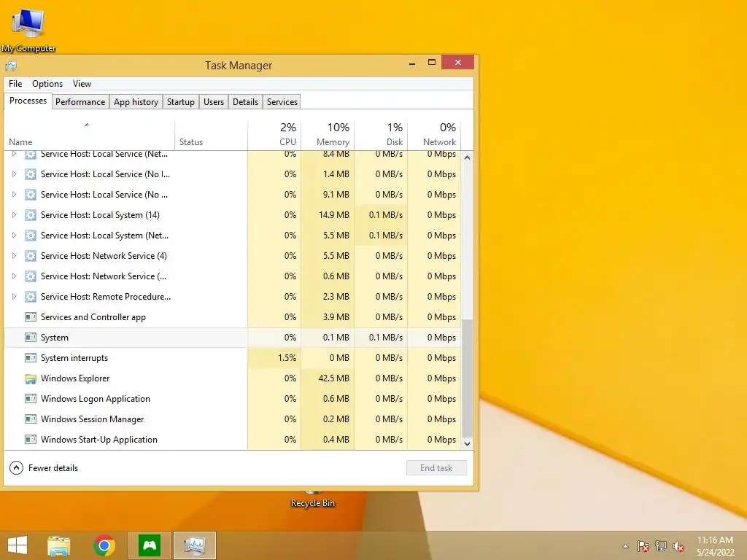The width and height of the screenshot is (747, 560).
Task: Switch to the Performance tab
Action: [x=80, y=102]
